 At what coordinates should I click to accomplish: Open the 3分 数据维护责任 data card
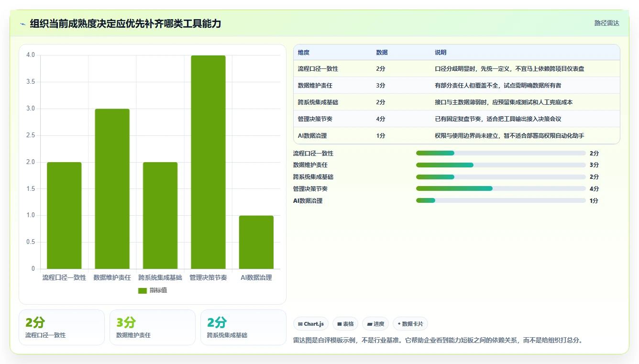[153, 327]
